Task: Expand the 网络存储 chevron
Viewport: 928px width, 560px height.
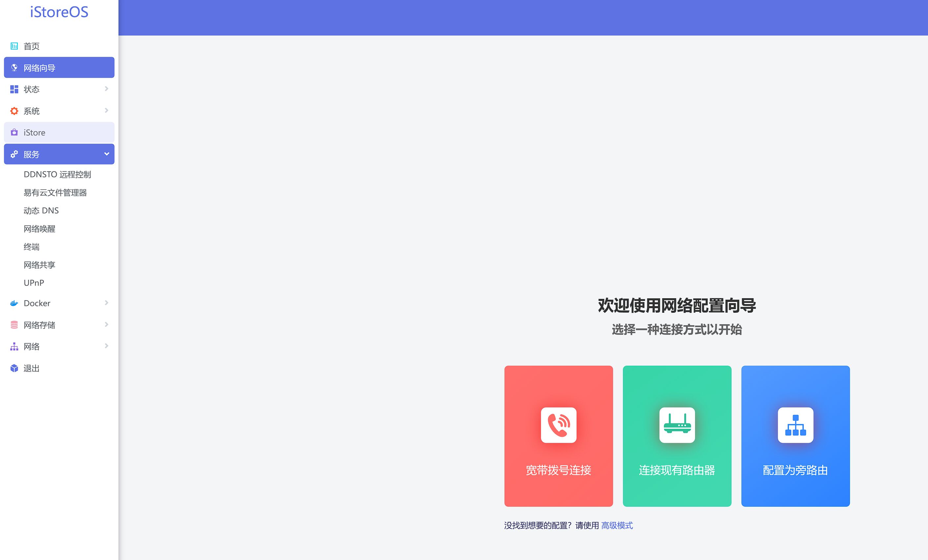Action: coord(107,325)
